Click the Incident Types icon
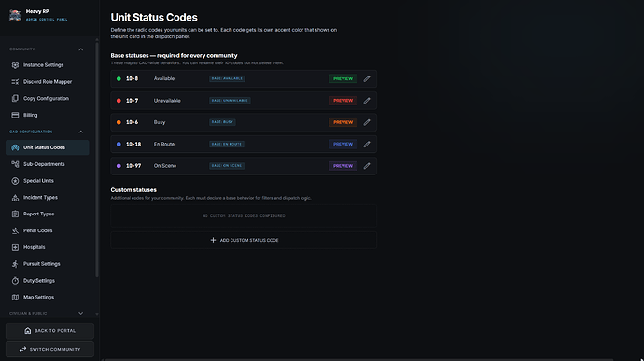The width and height of the screenshot is (644, 361). (x=15, y=198)
